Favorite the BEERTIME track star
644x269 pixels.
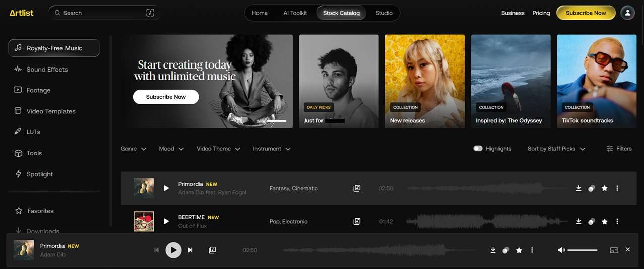pos(605,221)
